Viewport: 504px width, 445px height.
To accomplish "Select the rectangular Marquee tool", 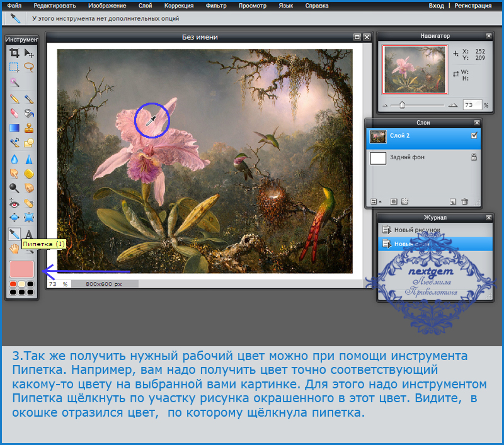I will [x=14, y=67].
